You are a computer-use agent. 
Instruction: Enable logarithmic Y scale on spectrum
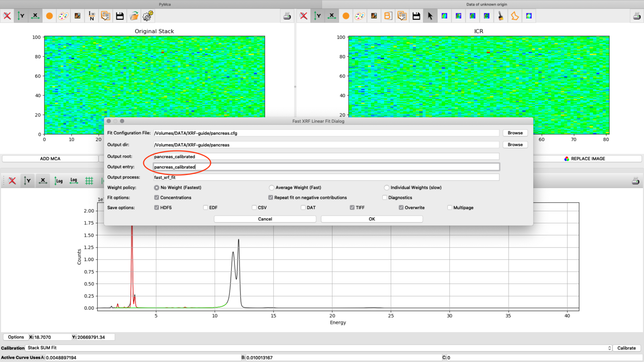[x=58, y=181]
